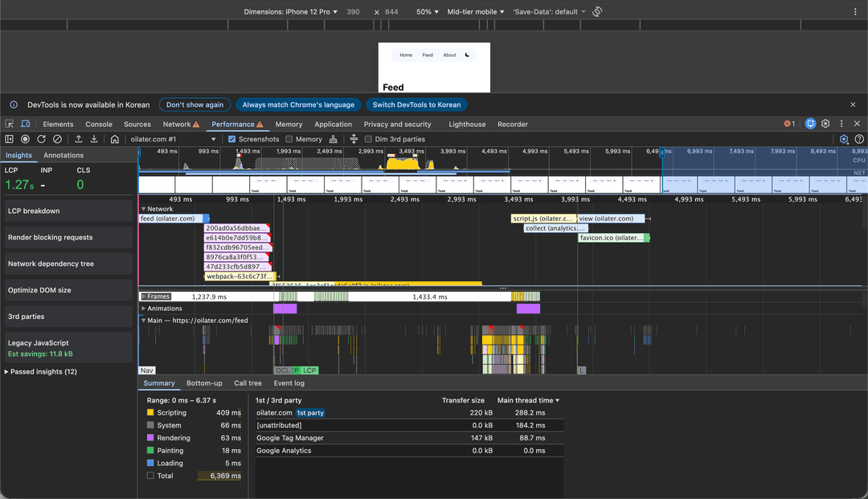Uncheck the Screenshots checkbox
The width and height of the screenshot is (868, 499).
[232, 139]
